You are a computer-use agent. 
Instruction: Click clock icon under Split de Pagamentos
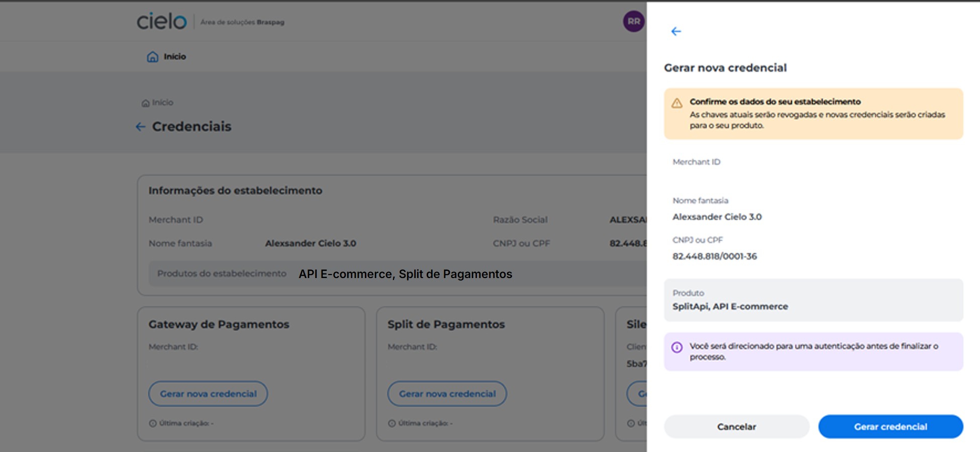[392, 423]
